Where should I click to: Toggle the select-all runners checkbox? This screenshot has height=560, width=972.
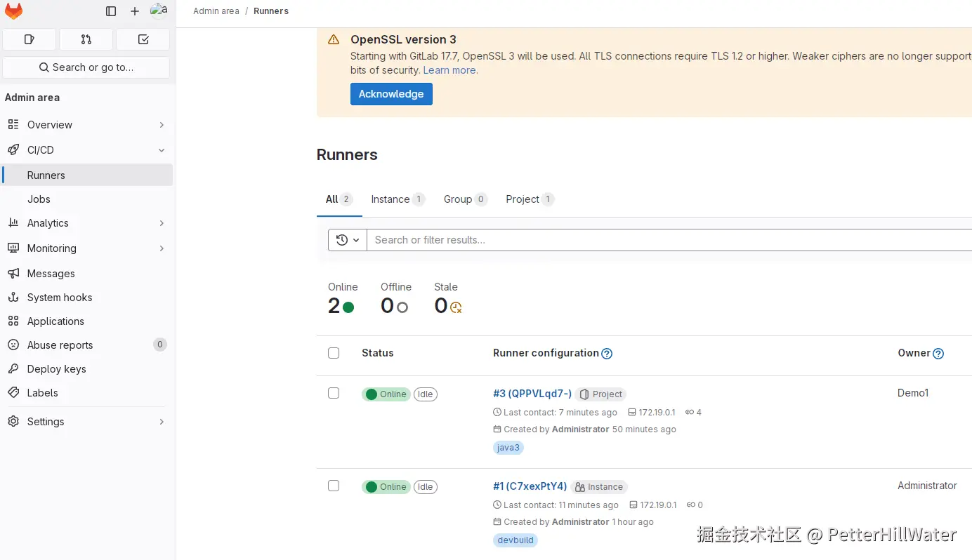click(334, 353)
